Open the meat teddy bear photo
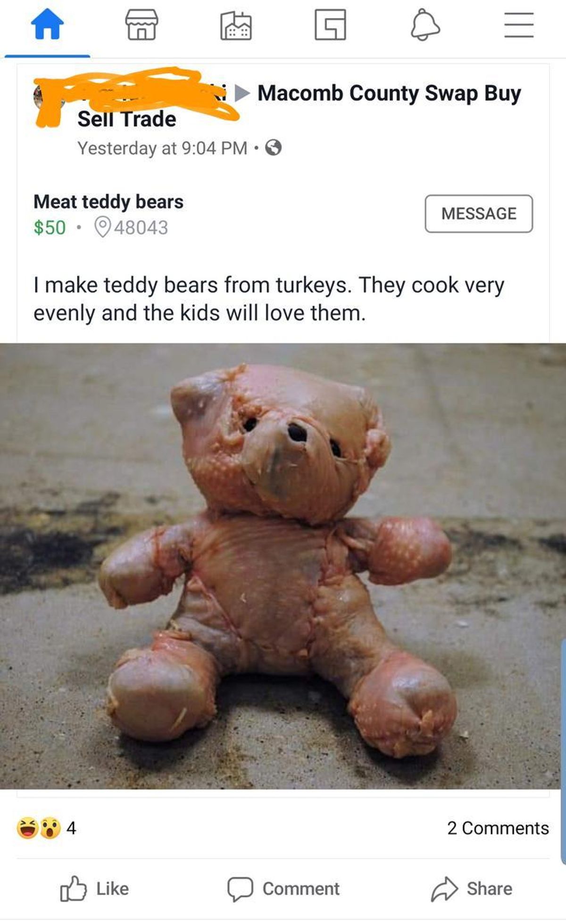The image size is (566, 924). click(x=283, y=566)
